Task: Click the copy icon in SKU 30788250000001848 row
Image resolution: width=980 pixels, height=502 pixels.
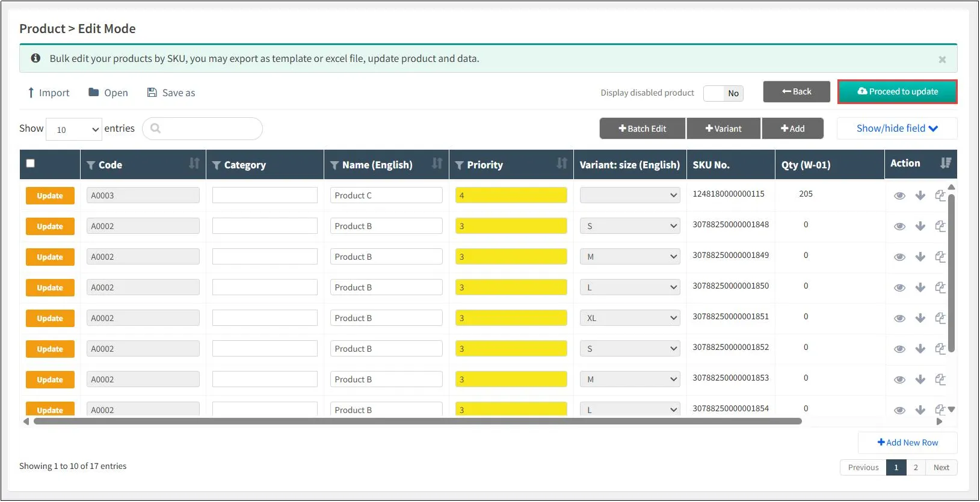Action: 940,226
